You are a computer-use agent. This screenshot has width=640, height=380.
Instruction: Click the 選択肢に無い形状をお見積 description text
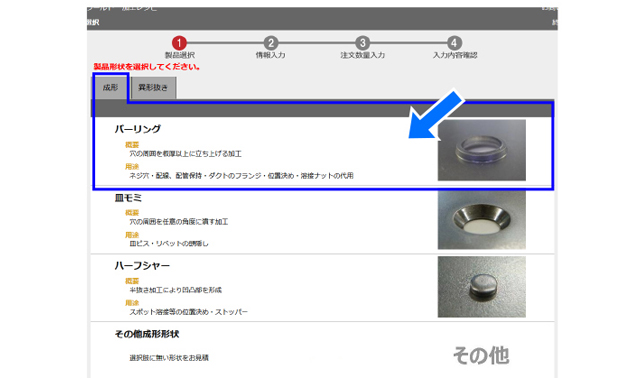[x=169, y=358]
